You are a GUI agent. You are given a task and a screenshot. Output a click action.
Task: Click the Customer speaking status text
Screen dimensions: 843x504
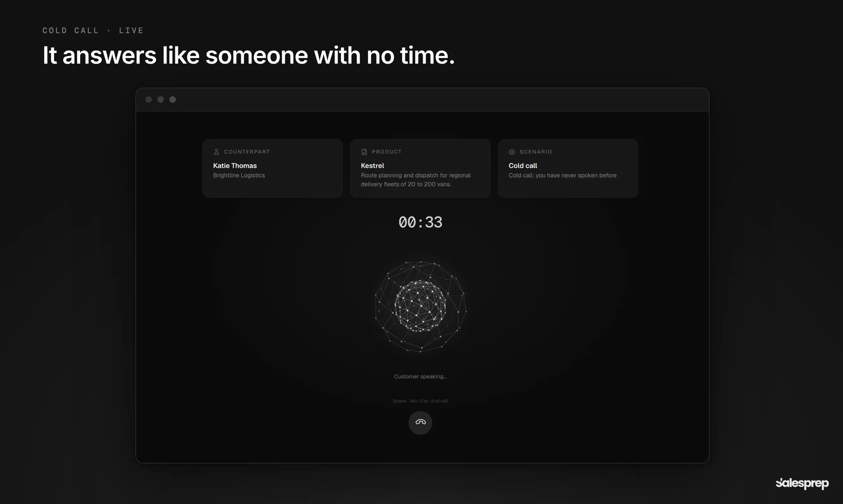420,376
